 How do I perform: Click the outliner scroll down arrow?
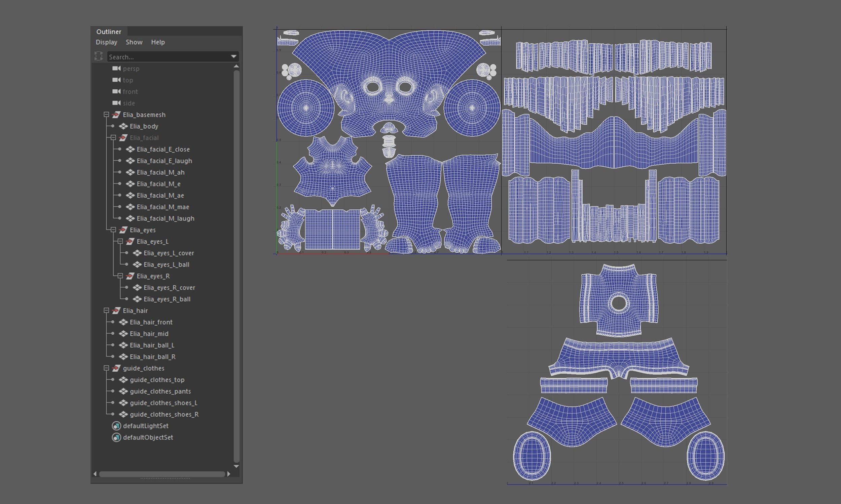click(236, 466)
